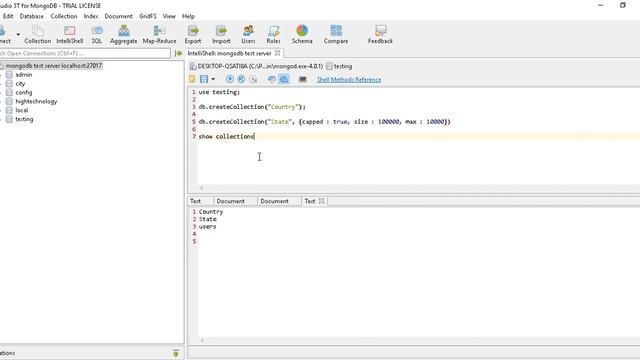Viewport: 640px width, 360px height.
Task: Select the hightechnology database
Action: [x=36, y=102]
